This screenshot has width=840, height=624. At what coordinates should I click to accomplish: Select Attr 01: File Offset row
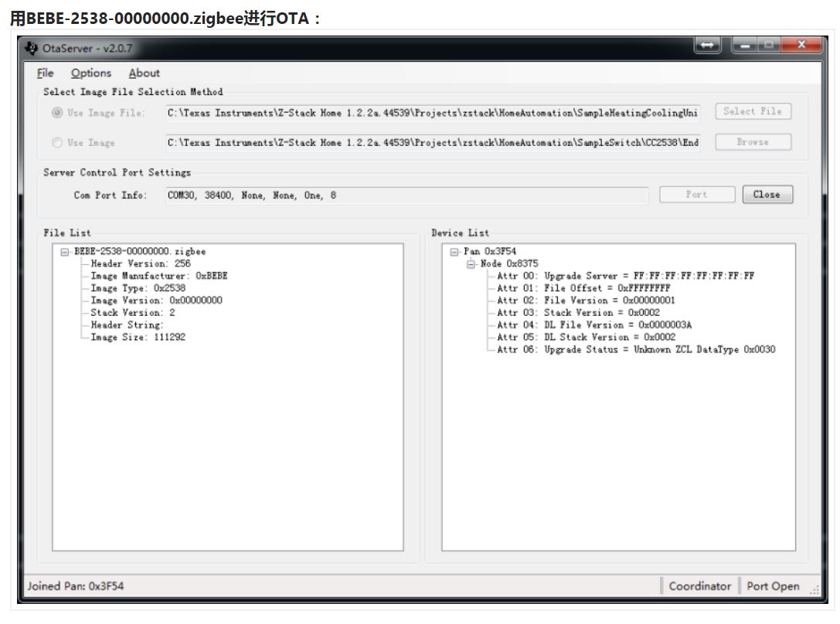coord(583,288)
